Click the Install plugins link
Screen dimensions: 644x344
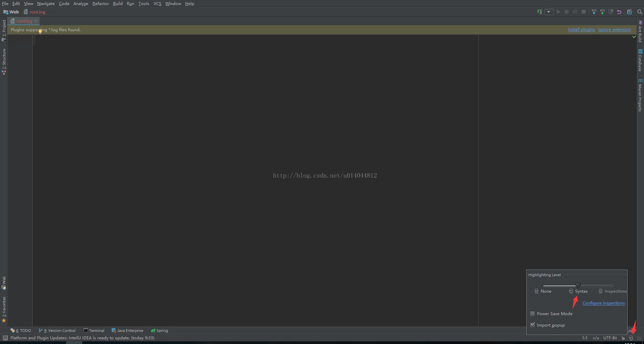point(581,30)
